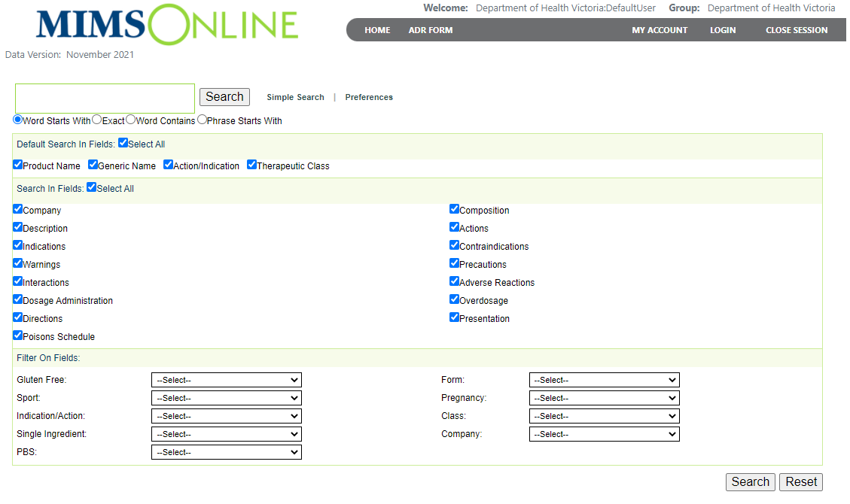Choose Phrase Starts With matching
The height and width of the screenshot is (504, 850).
coord(202,119)
